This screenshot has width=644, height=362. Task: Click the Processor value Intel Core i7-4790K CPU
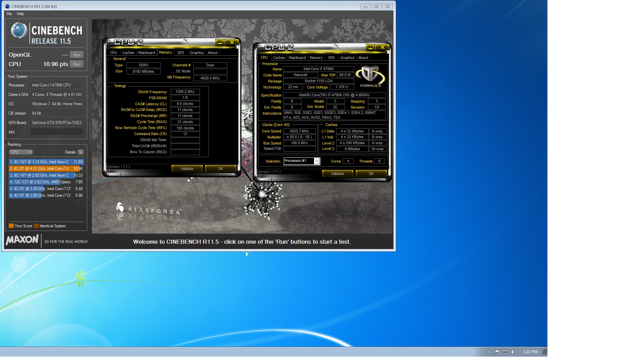click(x=57, y=85)
